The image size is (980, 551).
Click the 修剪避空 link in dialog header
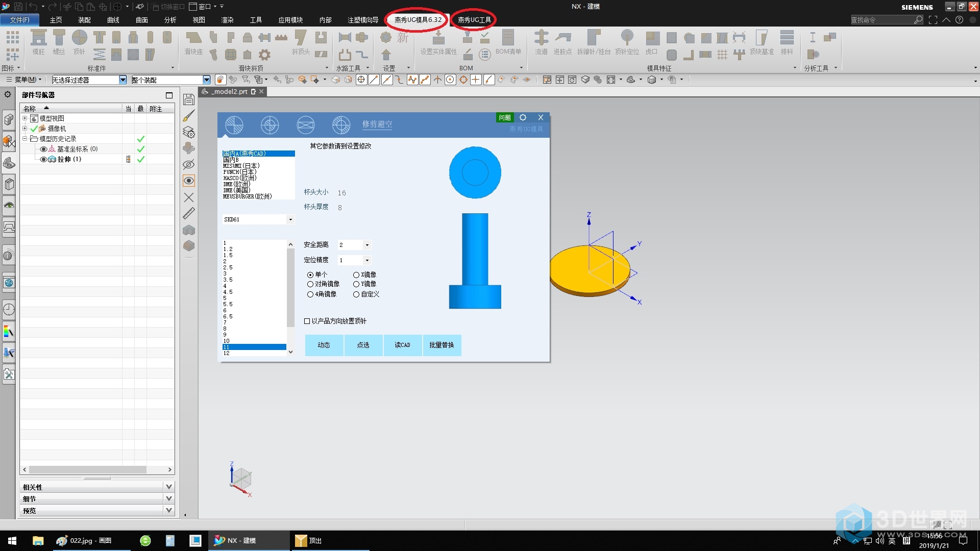point(377,124)
